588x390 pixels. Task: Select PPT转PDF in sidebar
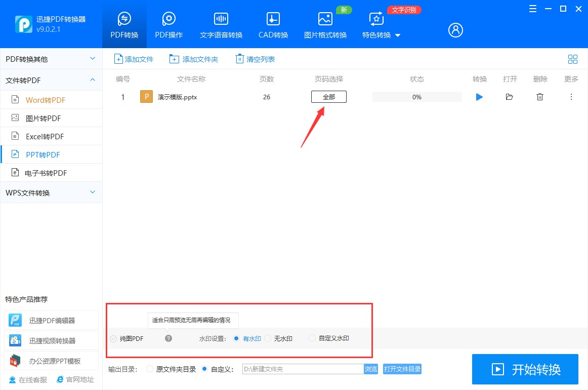click(x=51, y=154)
